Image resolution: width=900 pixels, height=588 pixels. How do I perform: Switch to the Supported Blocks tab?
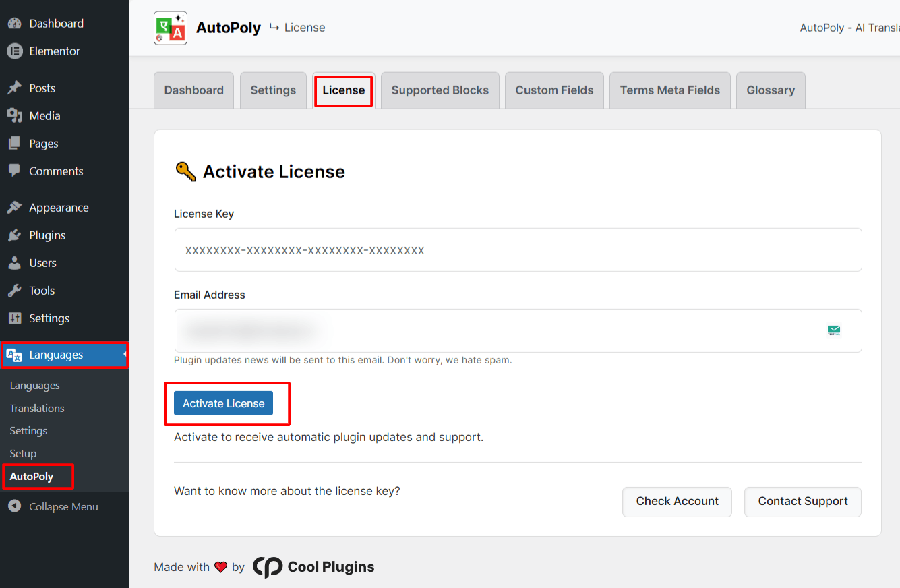coord(440,90)
